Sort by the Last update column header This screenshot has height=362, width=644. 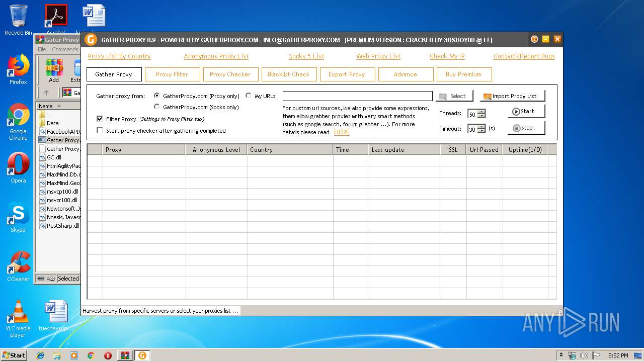pos(405,149)
